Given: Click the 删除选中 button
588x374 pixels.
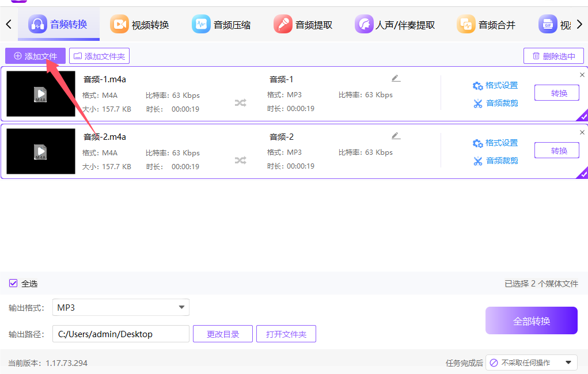Looking at the screenshot, I should pos(553,56).
